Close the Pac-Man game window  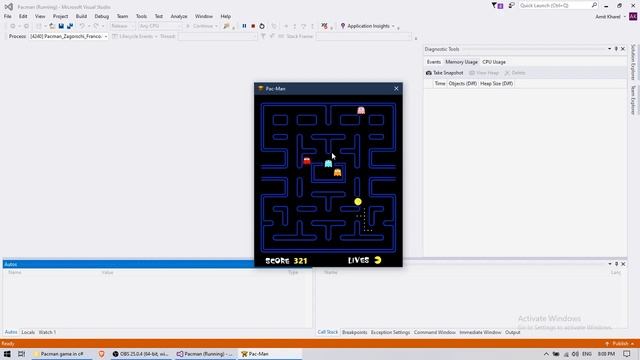[x=396, y=89]
